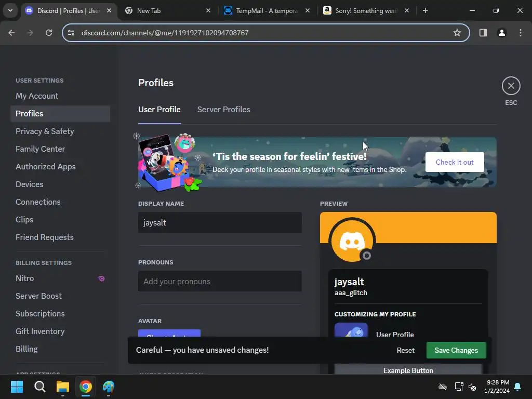The height and width of the screenshot is (399, 532).
Task: Go back to previous page
Action: click(x=11, y=33)
